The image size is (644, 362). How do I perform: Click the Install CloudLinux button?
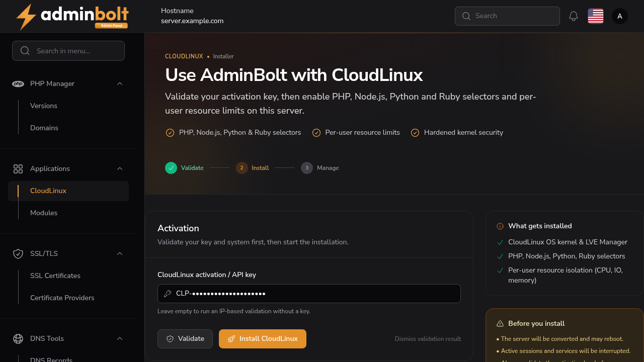click(x=263, y=339)
